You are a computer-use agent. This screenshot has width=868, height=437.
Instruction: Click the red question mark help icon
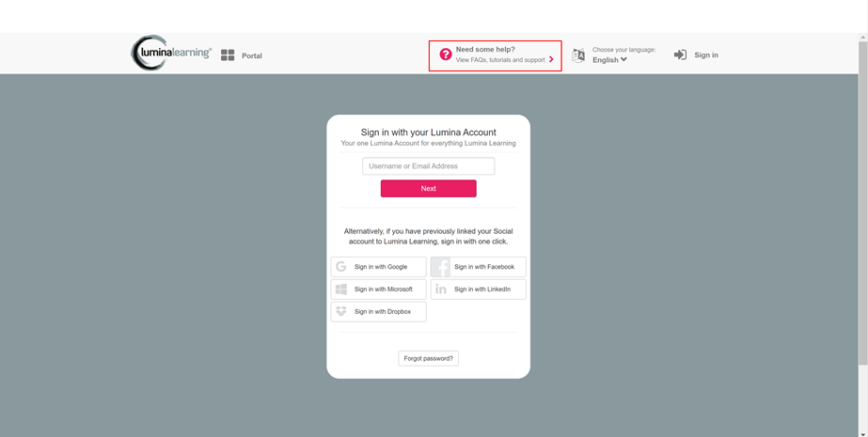point(446,55)
